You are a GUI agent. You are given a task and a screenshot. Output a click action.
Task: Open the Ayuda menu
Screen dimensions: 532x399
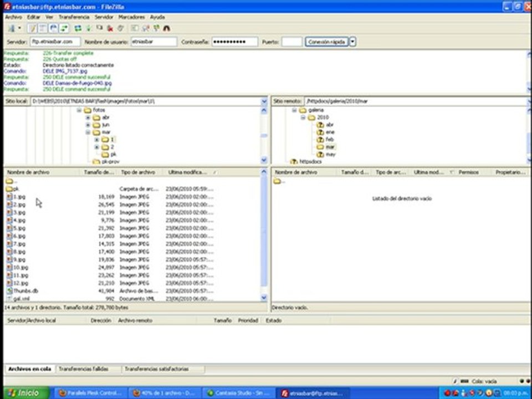[x=157, y=17]
